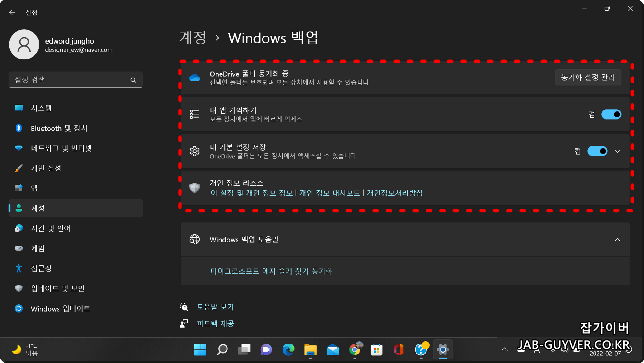Open Microsoft Store from the taskbar
The image size is (644, 363).
377,349
